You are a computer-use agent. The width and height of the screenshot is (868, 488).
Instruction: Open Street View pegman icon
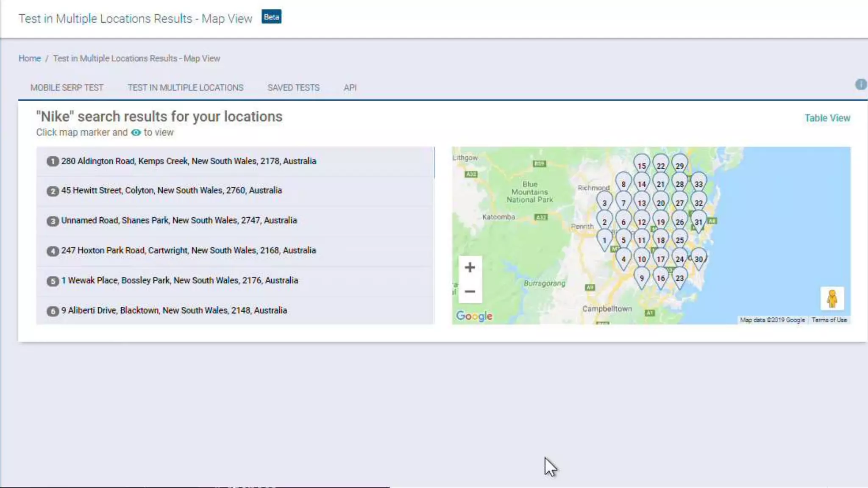(832, 299)
